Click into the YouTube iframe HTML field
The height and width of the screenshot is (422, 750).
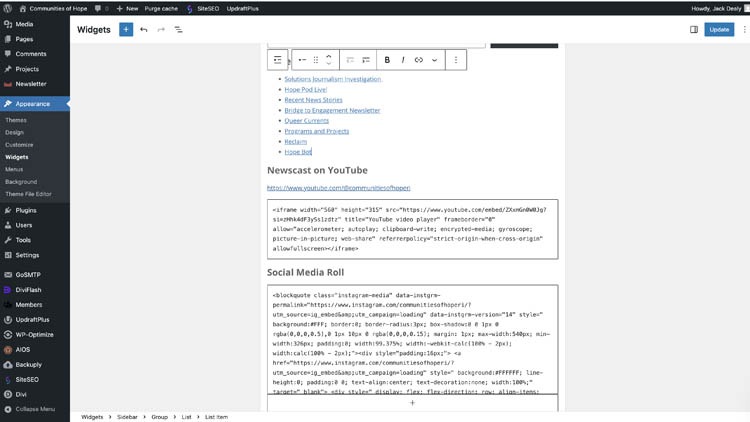click(412, 229)
